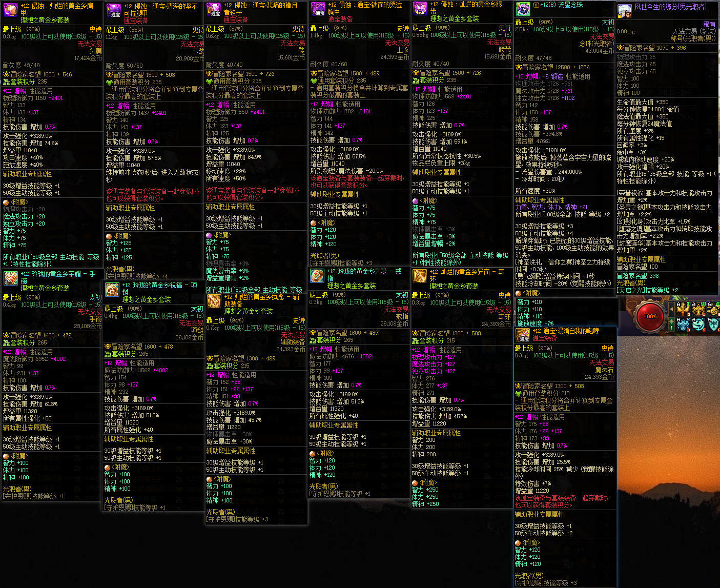Click 维持前冲状态1秒后，进入无敌状态1秒
The image size is (720, 588).
(x=153, y=176)
